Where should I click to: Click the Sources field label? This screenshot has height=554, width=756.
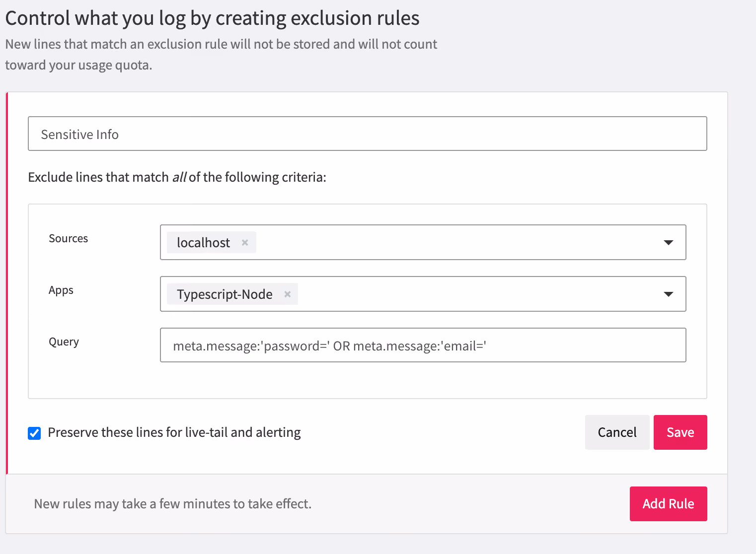click(x=69, y=238)
